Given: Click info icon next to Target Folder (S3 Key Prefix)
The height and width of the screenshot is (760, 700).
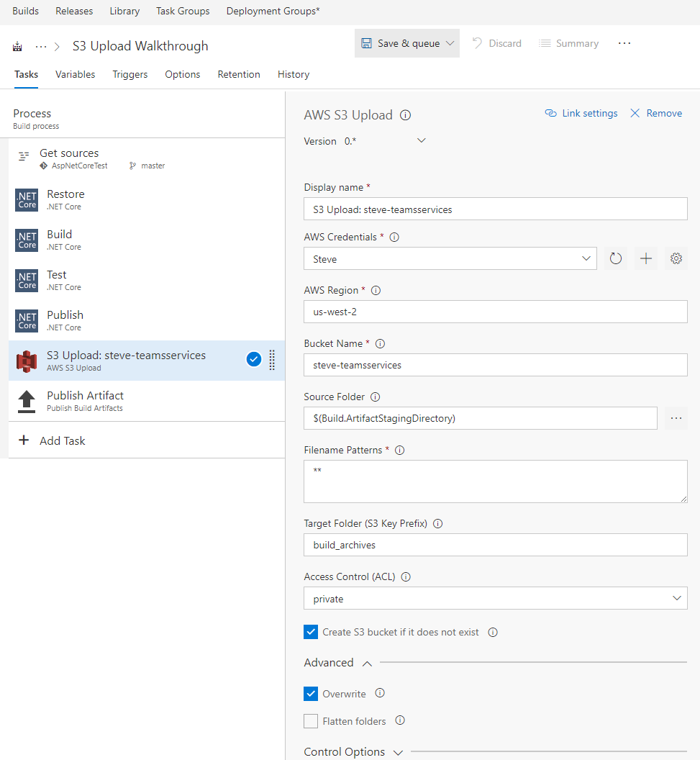Looking at the screenshot, I should pos(438,523).
